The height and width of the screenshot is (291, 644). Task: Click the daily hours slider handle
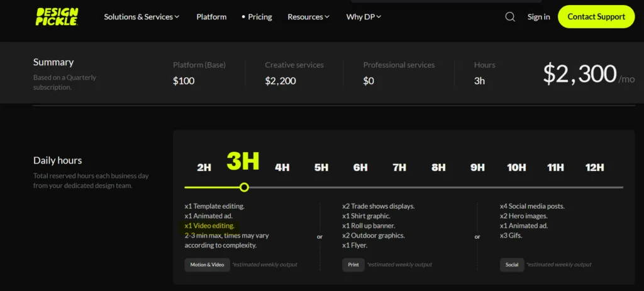(245, 187)
